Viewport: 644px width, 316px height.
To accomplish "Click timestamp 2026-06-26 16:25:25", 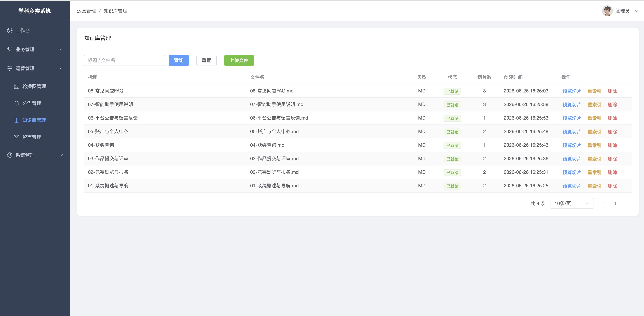I will coord(526,186).
